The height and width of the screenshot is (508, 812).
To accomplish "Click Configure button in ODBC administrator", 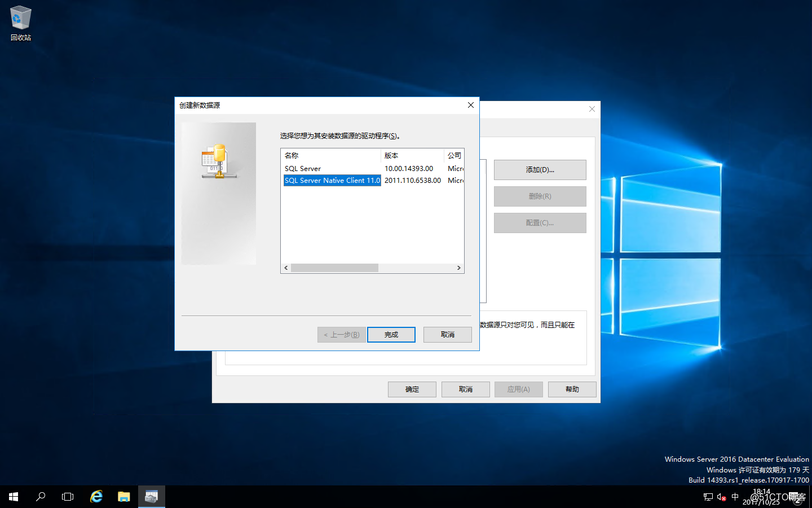I will (x=540, y=223).
